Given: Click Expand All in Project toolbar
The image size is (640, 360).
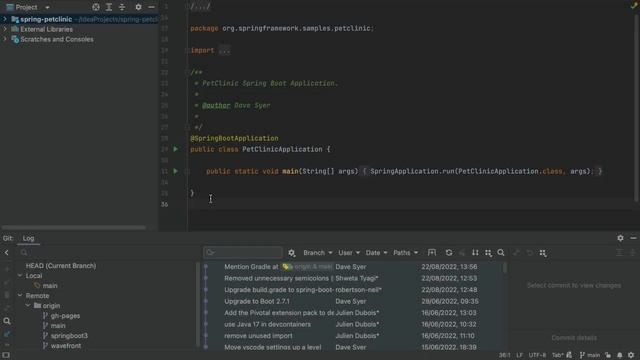Looking at the screenshot, I should point(109,7).
